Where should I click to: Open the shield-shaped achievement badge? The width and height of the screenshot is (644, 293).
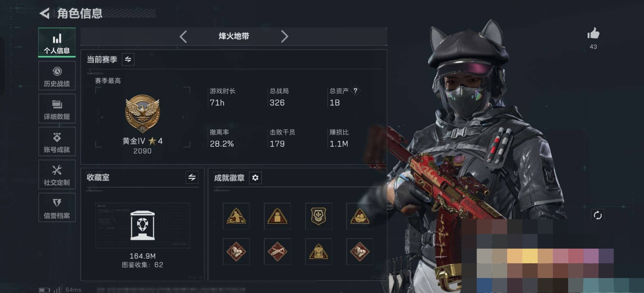[x=319, y=216]
